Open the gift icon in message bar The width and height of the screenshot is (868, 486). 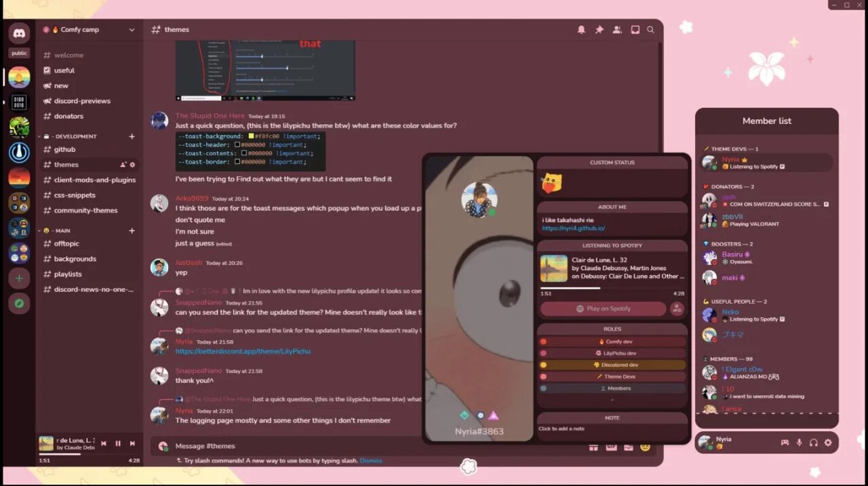593,447
